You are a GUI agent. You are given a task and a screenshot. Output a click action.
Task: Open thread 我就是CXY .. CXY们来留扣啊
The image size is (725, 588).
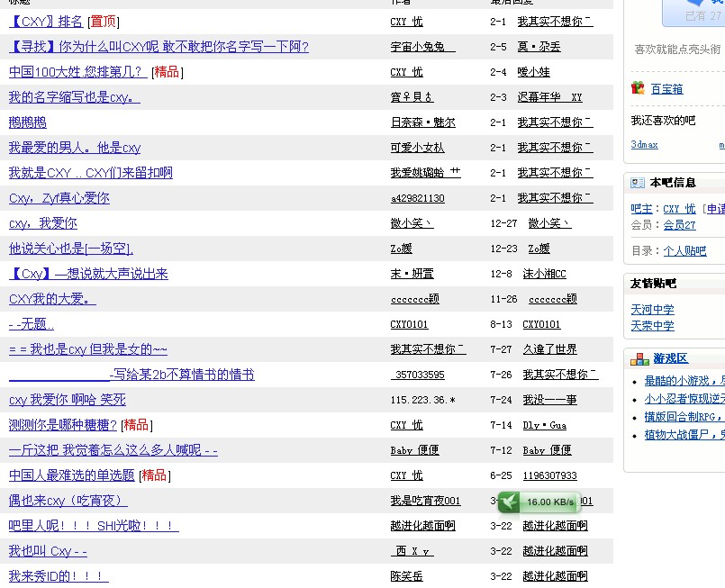tap(91, 173)
